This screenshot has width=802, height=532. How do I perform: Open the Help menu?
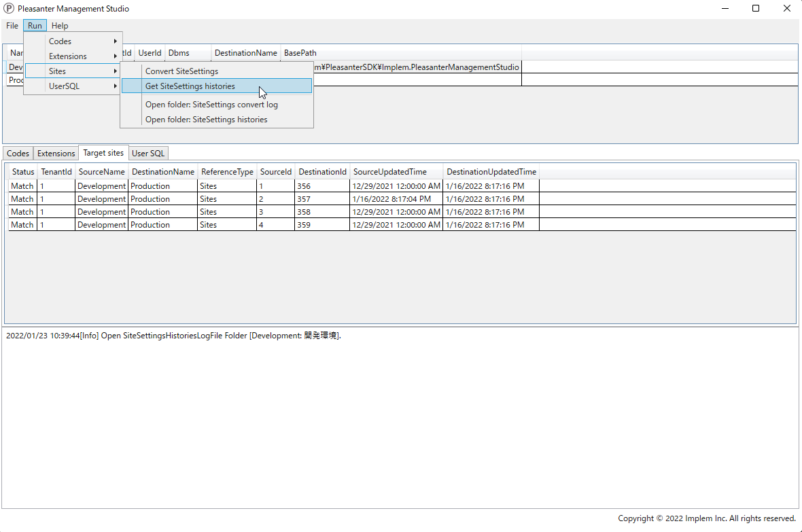tap(59, 26)
